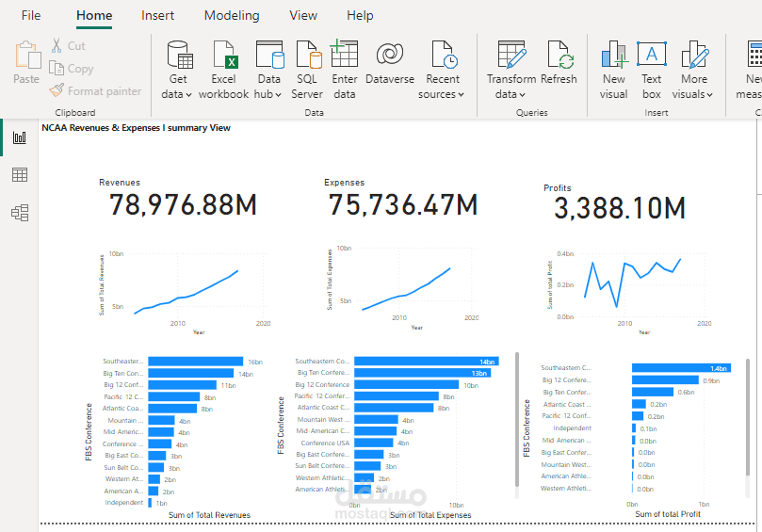Click the Big Ten 13bn expenses bar
The width and height of the screenshot is (762, 532).
tap(422, 373)
